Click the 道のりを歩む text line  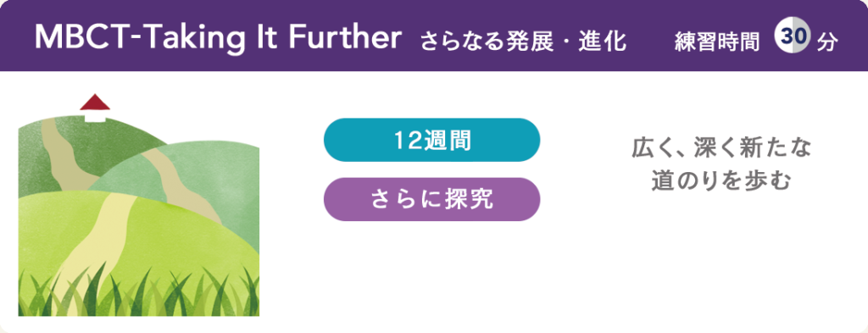(x=721, y=181)
